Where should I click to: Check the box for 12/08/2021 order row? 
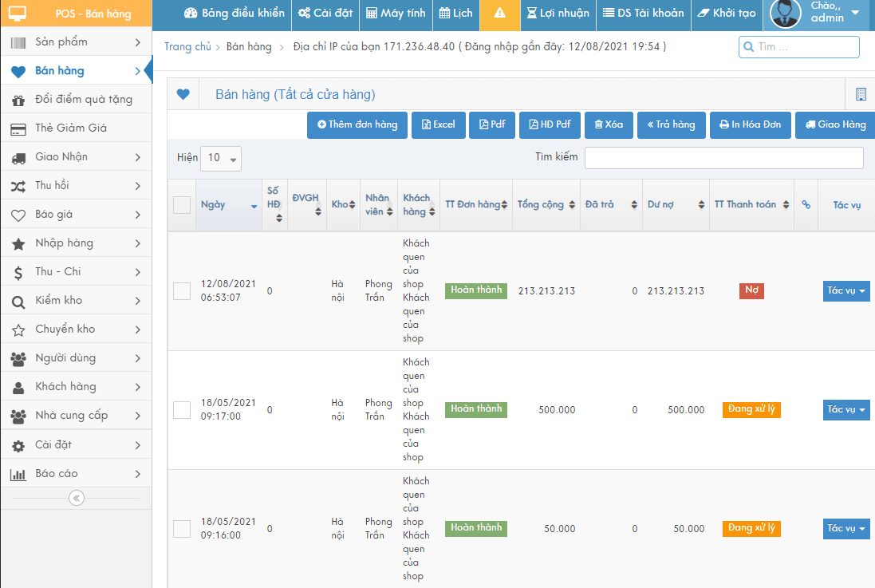[x=182, y=291]
